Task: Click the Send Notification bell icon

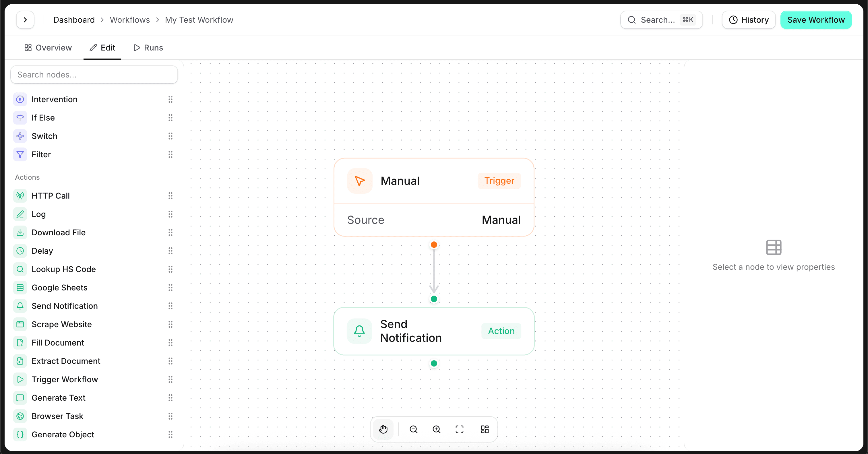Action: 20,306
